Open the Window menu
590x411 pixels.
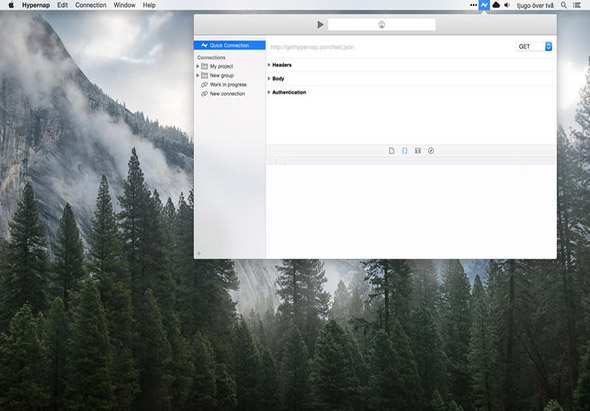point(124,5)
